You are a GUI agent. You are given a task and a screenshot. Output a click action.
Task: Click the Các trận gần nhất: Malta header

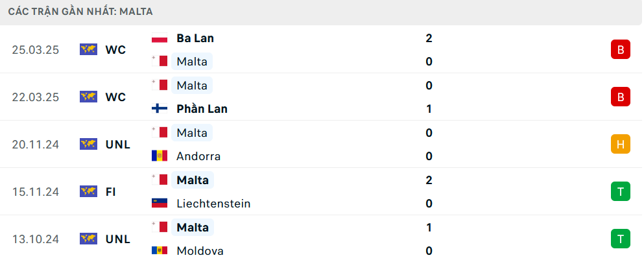[80, 12]
